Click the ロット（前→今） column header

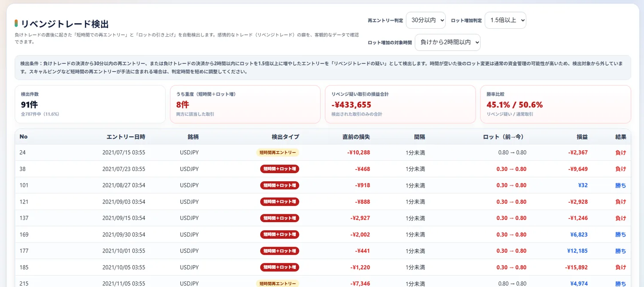(504, 137)
